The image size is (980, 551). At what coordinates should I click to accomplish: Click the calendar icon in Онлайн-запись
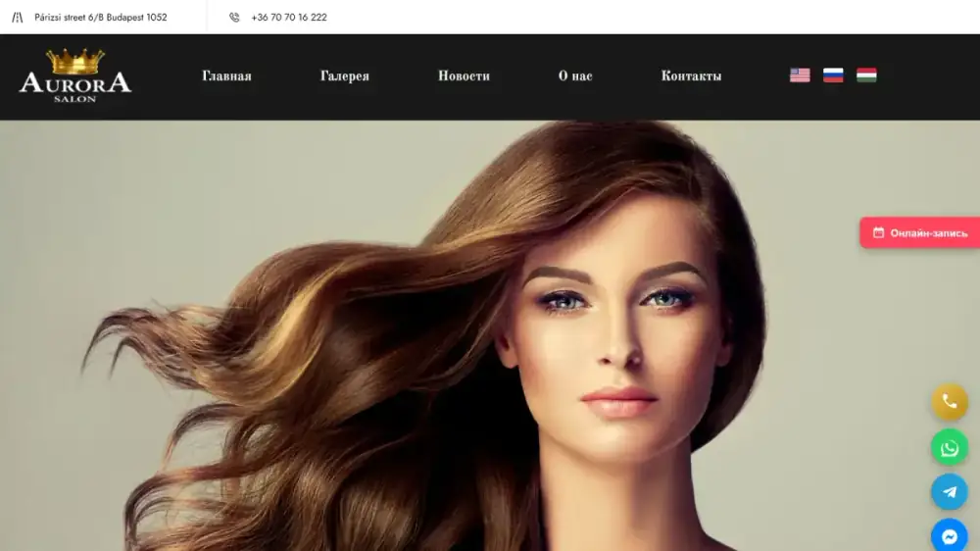pyautogui.click(x=878, y=232)
